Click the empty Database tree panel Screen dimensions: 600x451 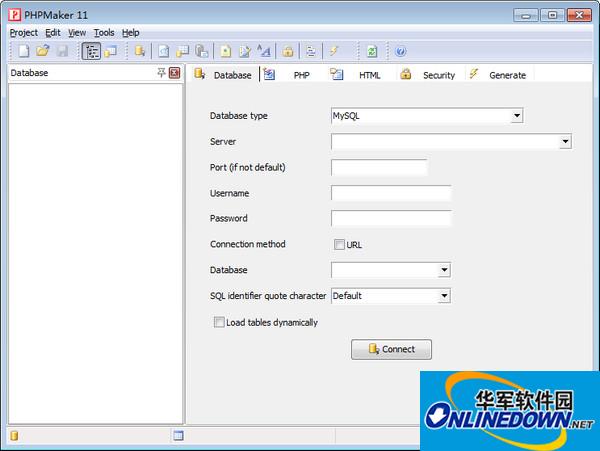click(x=96, y=254)
